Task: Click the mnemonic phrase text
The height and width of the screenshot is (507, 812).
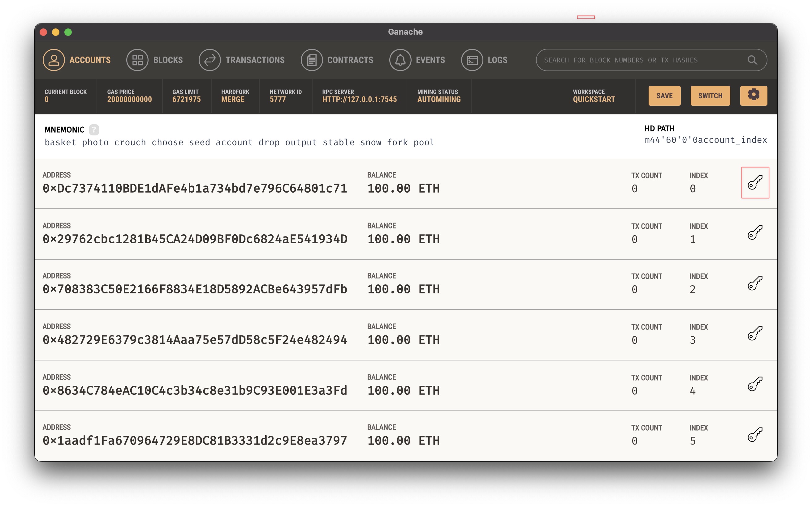Action: pyautogui.click(x=239, y=143)
